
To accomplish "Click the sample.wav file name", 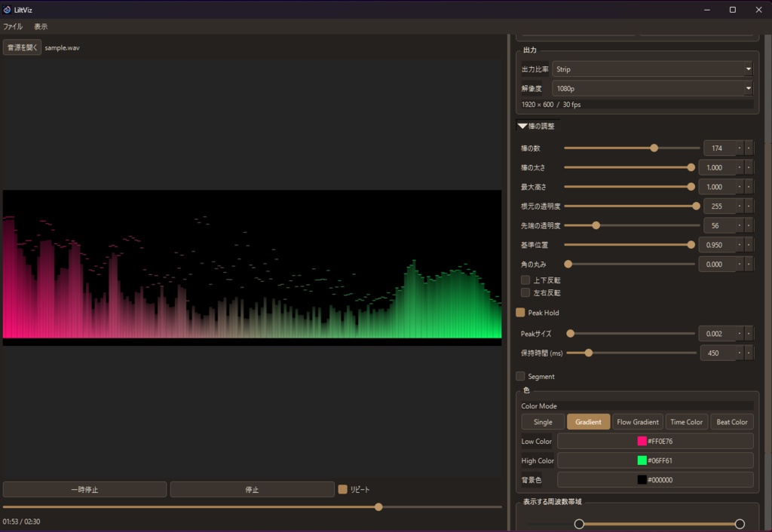I will pos(62,47).
